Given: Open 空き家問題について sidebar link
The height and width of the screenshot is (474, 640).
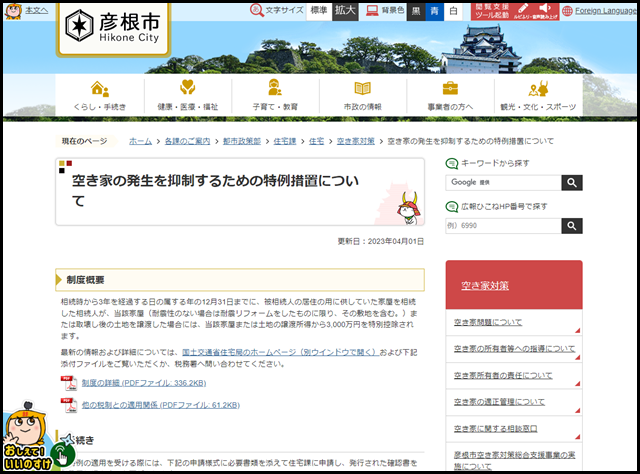Looking at the screenshot, I should 488,323.
